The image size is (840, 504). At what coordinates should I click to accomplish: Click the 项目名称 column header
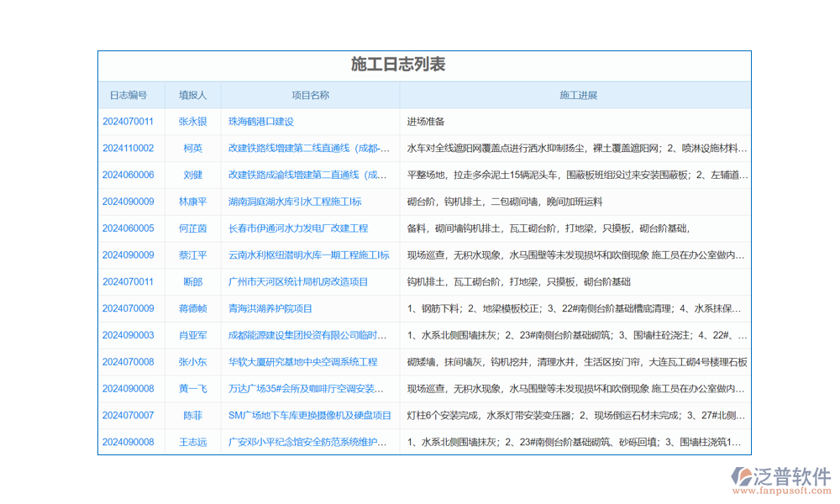click(310, 95)
